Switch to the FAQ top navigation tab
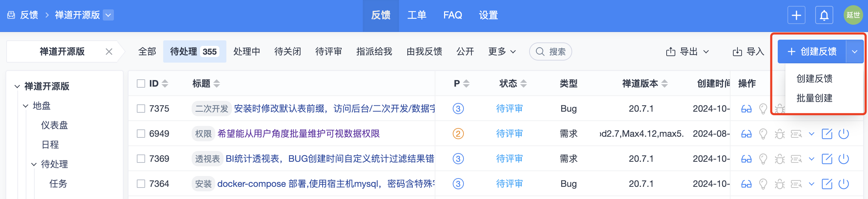 click(x=453, y=15)
